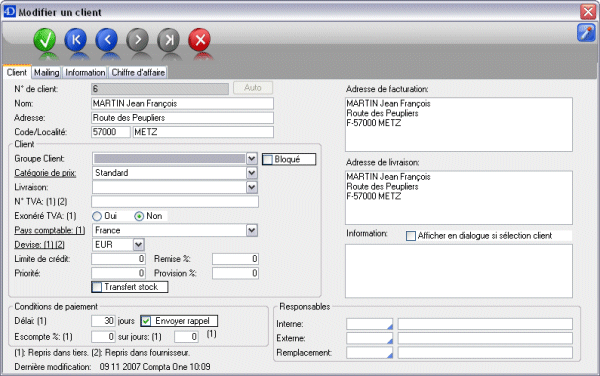Screen dimensions: 600x376
Task: Switch to the Client tab
Action: coord(17,72)
